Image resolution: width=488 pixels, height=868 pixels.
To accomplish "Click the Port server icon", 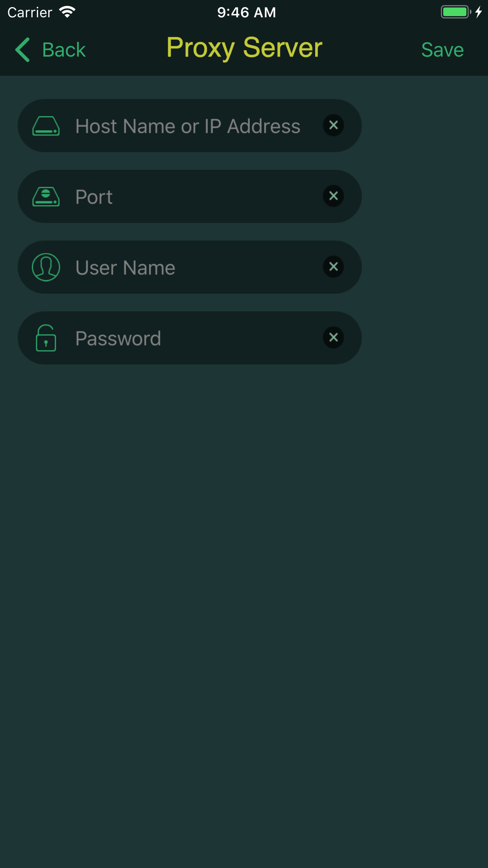I will 46,196.
